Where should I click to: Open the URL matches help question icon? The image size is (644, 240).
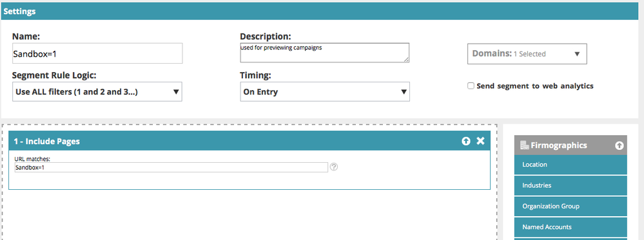[334, 167]
